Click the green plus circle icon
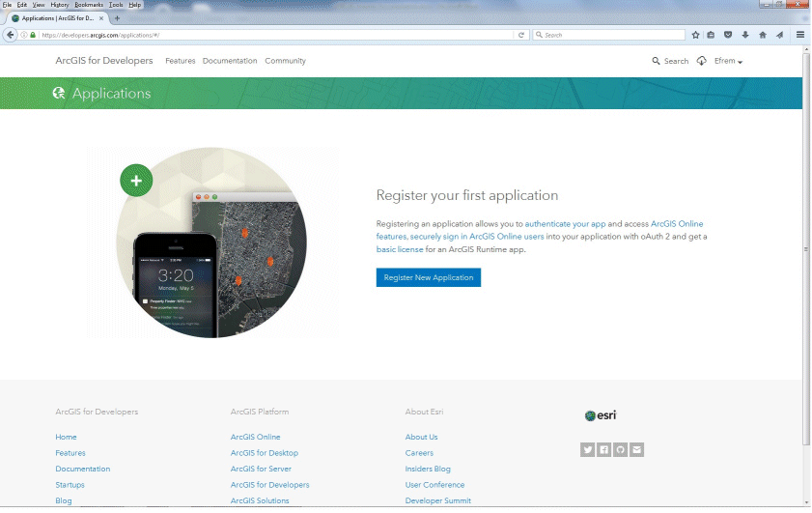This screenshot has height=513, width=812. pos(136,181)
